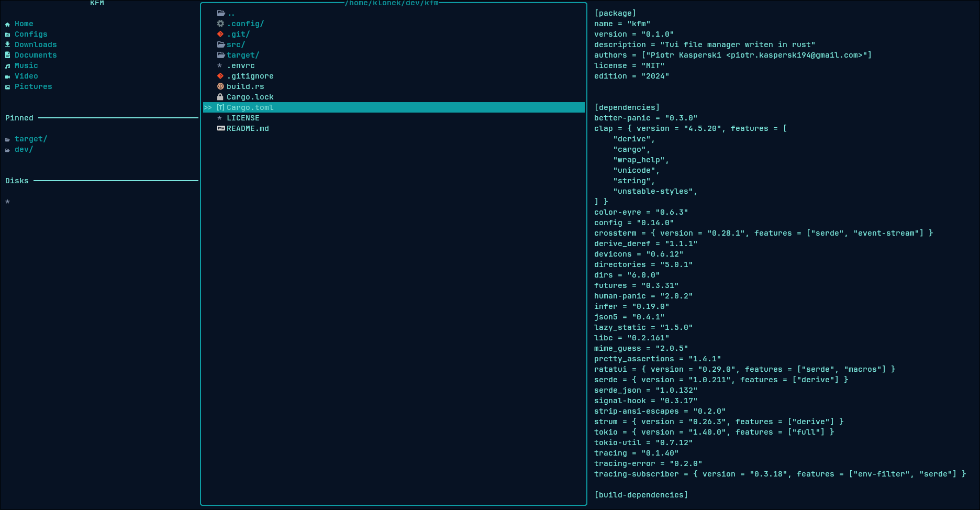Click the TOML icon beside Cargo.toml
Viewport: 980px width, 510px height.
point(220,107)
